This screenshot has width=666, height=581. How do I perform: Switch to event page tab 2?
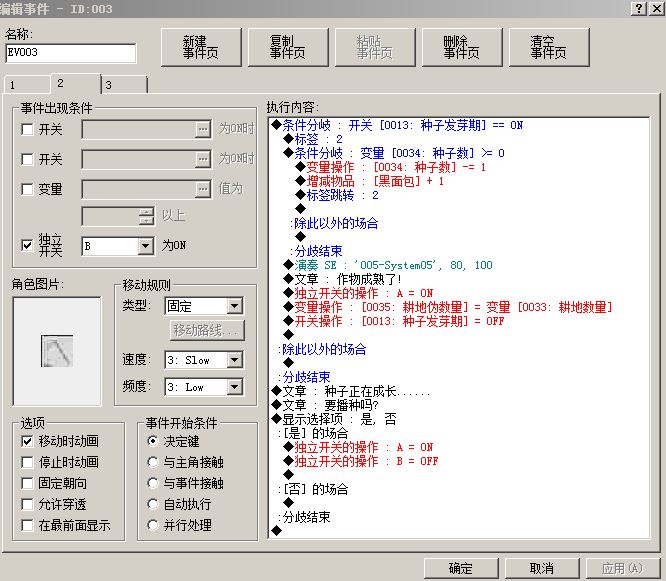(76, 83)
